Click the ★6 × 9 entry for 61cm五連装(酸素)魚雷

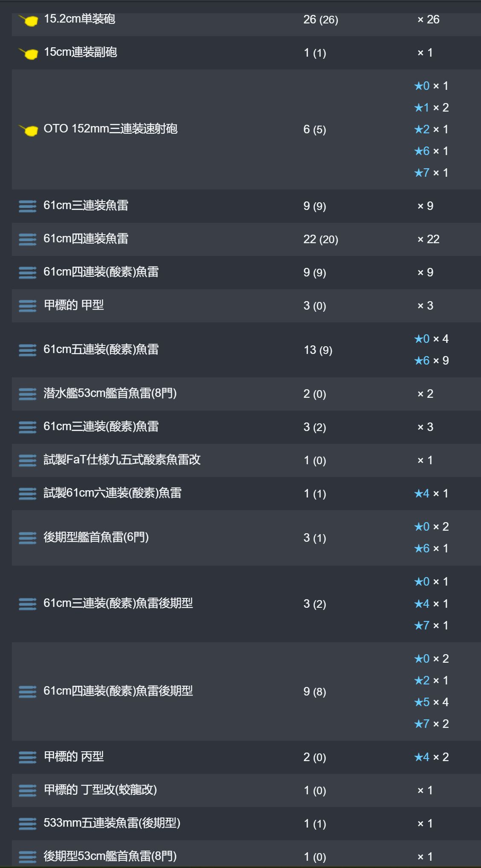click(x=431, y=360)
